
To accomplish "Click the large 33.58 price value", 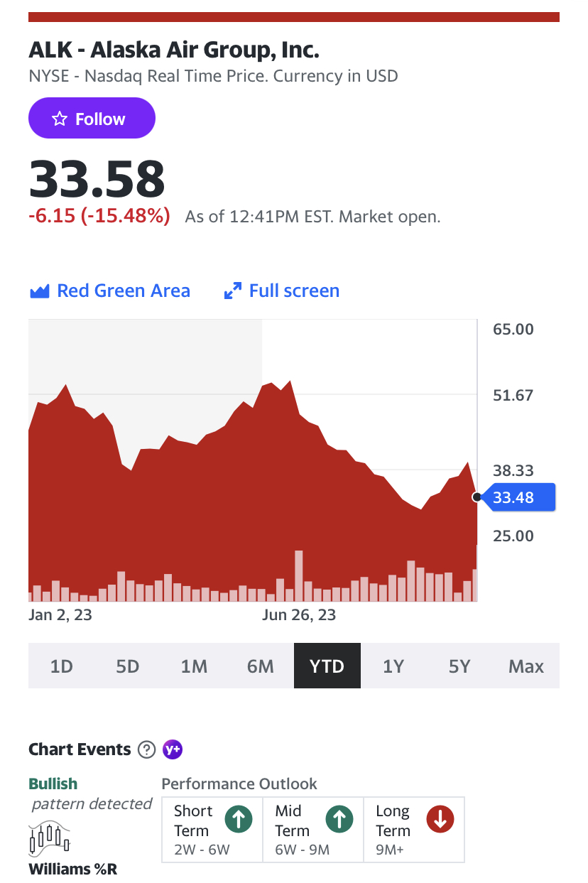I will (97, 179).
